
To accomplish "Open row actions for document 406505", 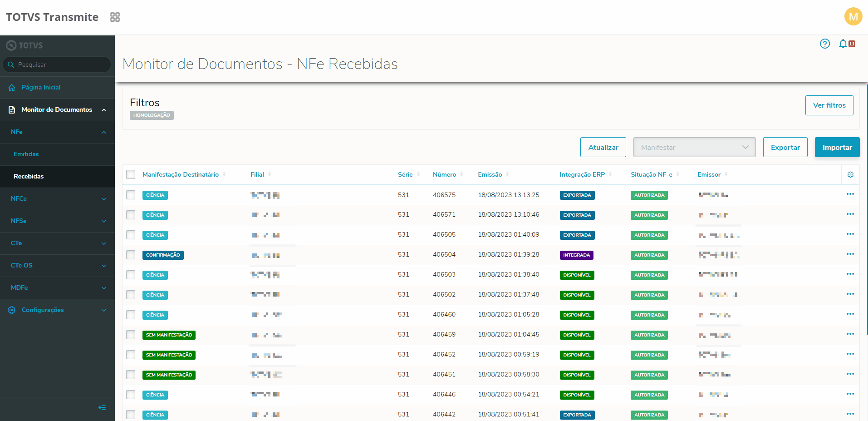I will pos(850,234).
